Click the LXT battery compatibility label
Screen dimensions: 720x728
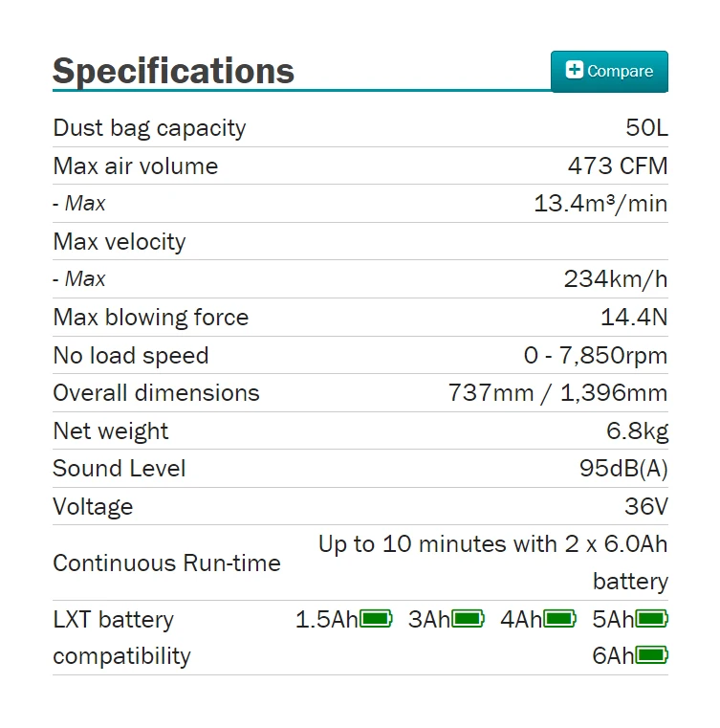click(x=121, y=637)
